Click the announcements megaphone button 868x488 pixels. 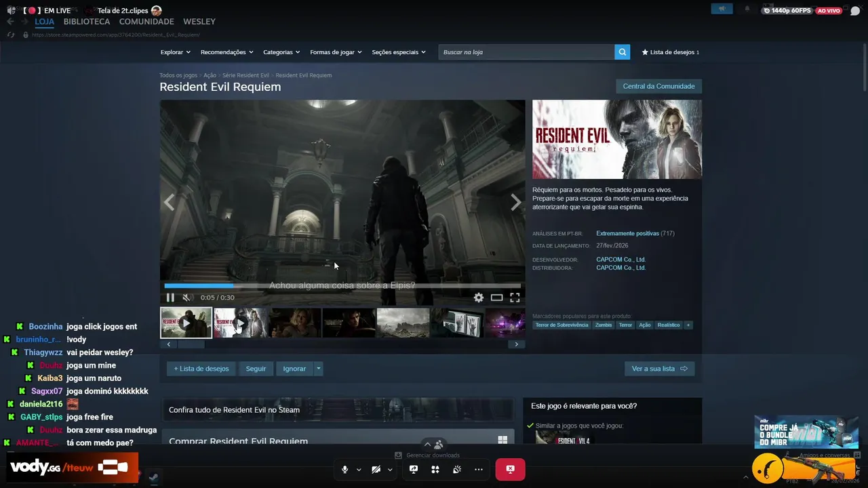click(x=722, y=9)
